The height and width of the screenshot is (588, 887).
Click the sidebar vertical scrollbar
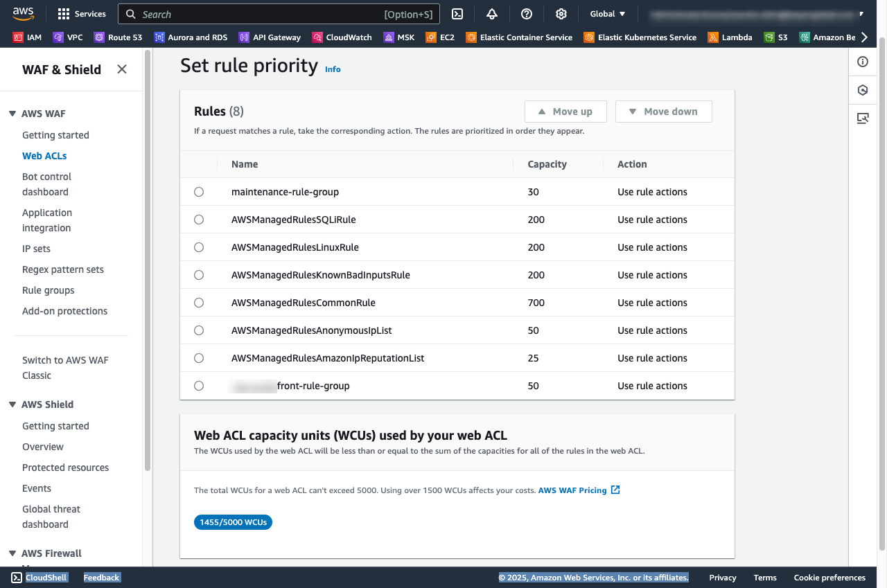[146, 260]
